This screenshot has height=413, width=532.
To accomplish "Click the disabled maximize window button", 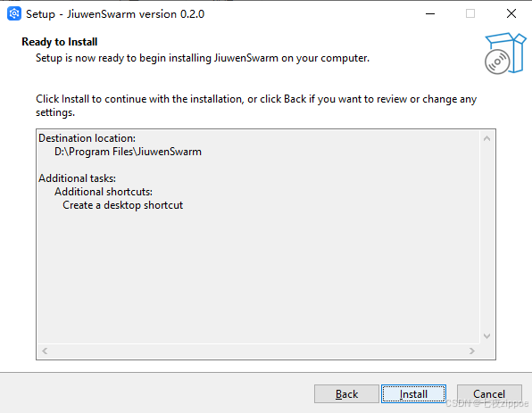I will point(470,14).
